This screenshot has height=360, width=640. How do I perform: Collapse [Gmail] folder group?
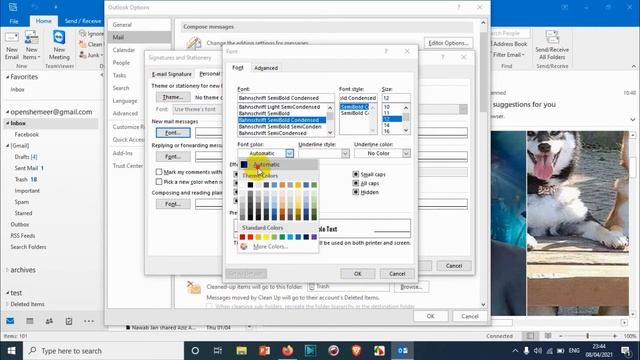[x=7, y=146]
